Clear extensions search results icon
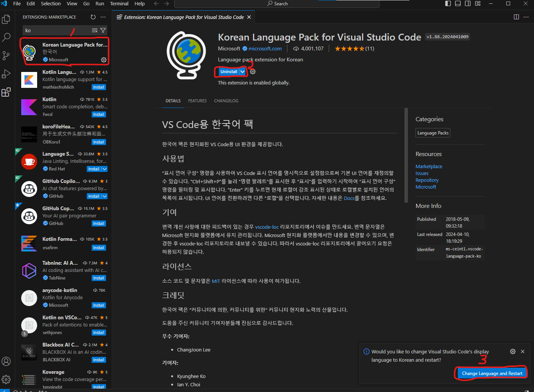534x392 pixels. point(95,30)
